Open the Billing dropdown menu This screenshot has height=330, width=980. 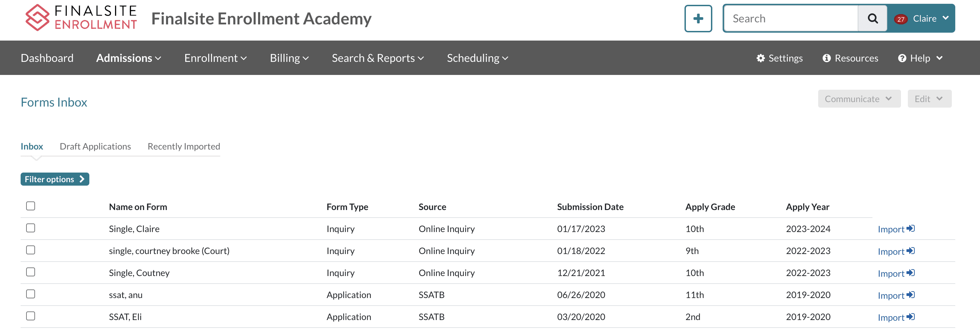pos(289,58)
